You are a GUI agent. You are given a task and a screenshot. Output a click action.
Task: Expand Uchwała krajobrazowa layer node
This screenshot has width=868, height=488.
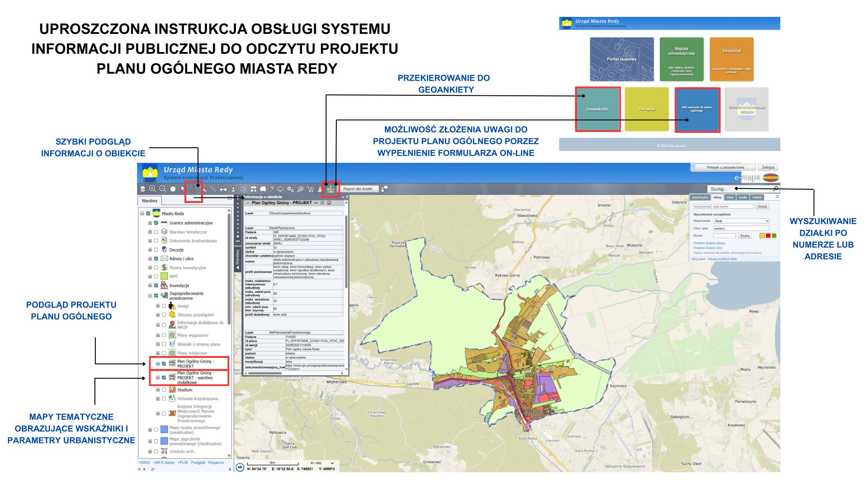(158, 399)
